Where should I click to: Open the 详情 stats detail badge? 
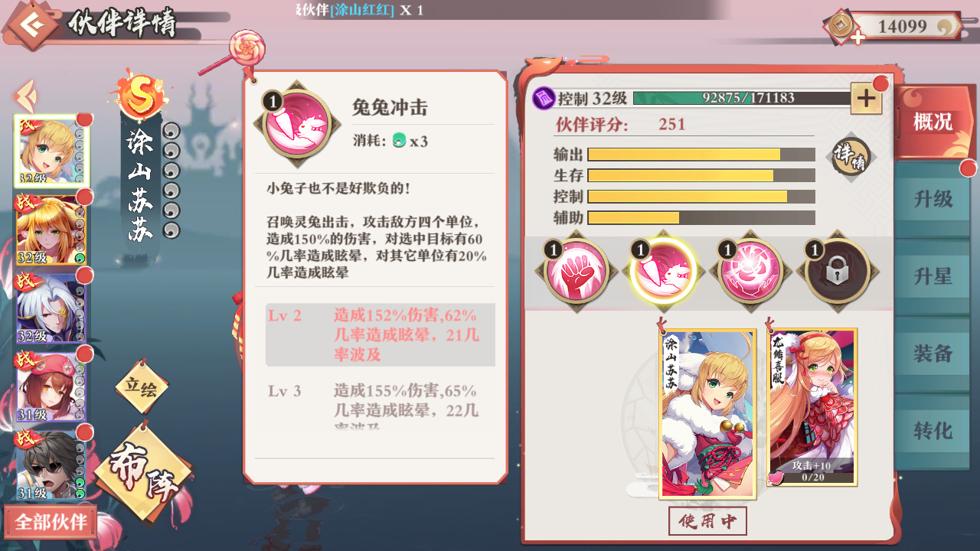click(x=851, y=158)
